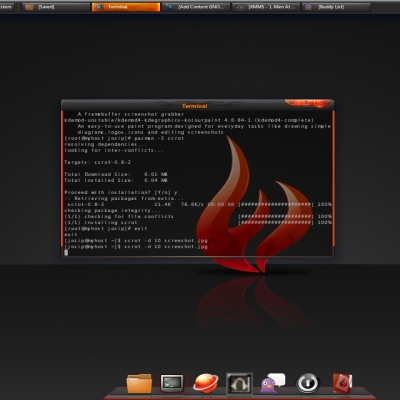400x400 pixels.
Task: Click the ':: Retrieving packages from extra...' line
Action: 124,198
